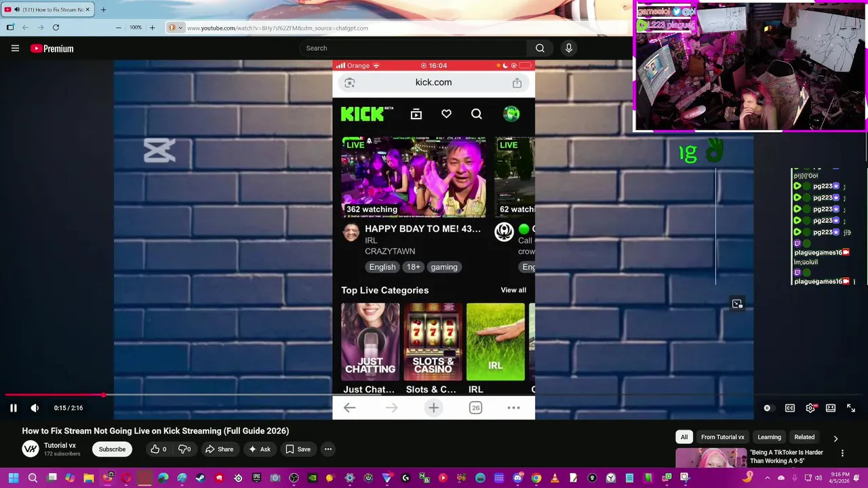868x488 pixels.
Task: Click the video title text
Action: click(155, 431)
